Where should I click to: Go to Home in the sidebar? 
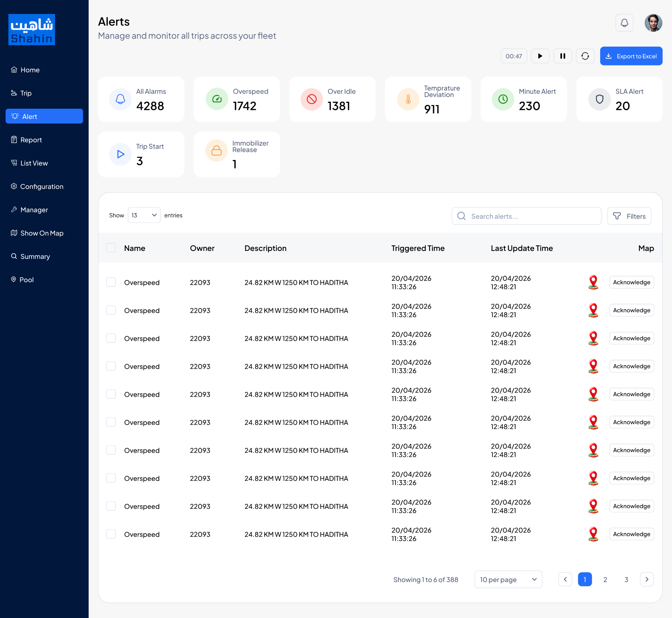(x=44, y=70)
